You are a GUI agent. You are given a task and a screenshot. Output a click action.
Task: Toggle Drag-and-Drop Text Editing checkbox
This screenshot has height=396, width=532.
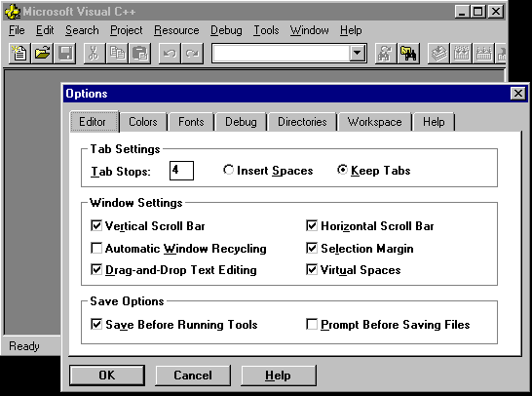(96, 269)
